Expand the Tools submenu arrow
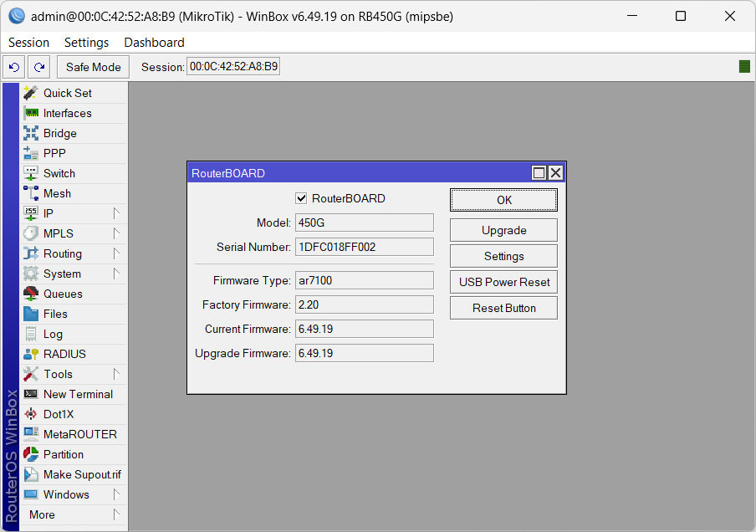The height and width of the screenshot is (532, 756). 115,374
